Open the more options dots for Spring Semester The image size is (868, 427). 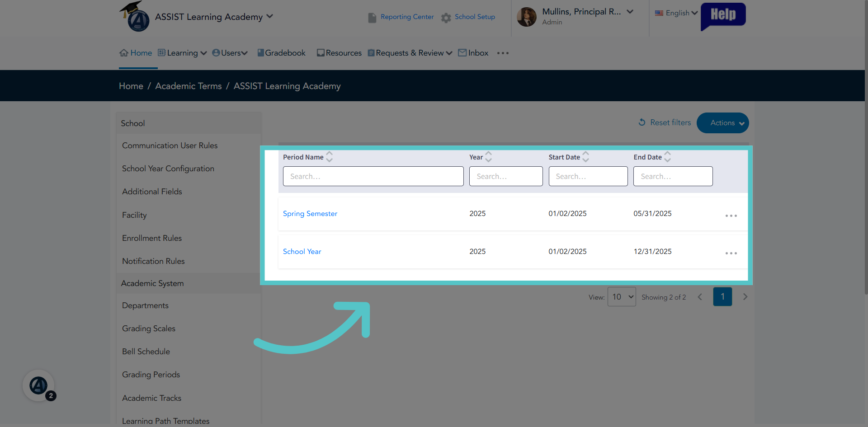click(x=731, y=216)
